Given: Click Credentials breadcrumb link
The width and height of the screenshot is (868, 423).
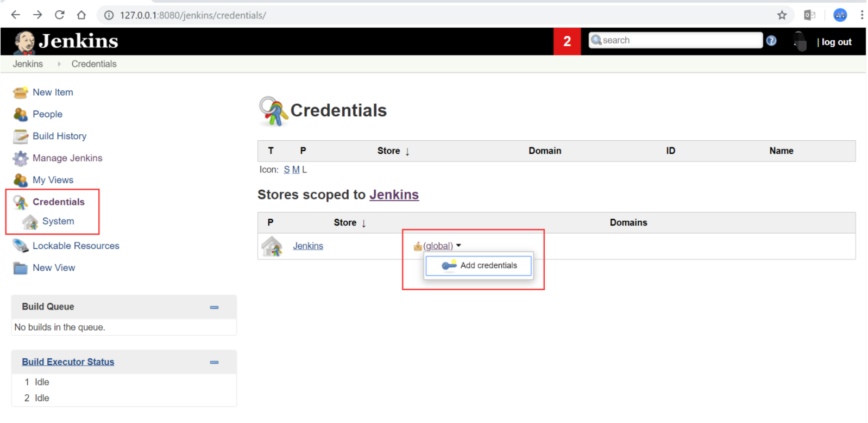Looking at the screenshot, I should 94,64.
